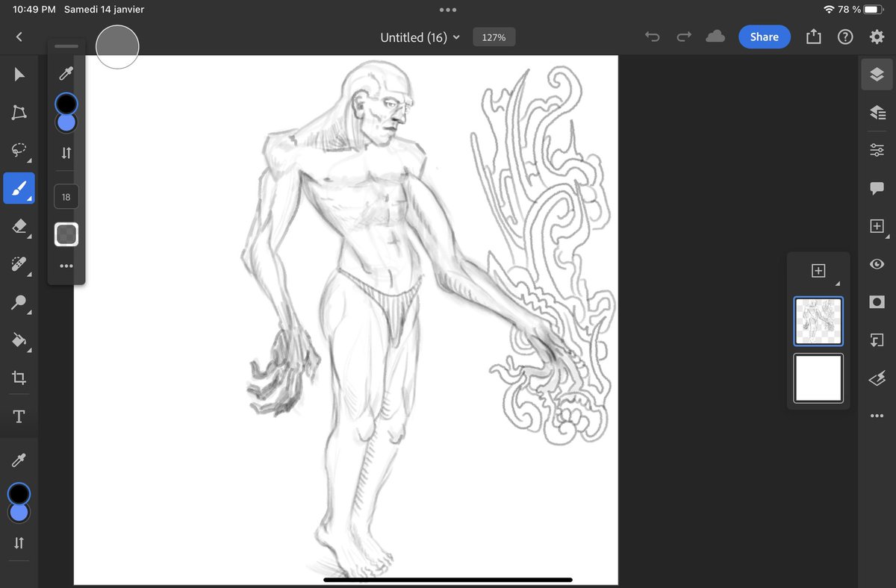Viewport: 896px width, 588px height.
Task: Swap colors in brush options panel
Action: tap(66, 153)
